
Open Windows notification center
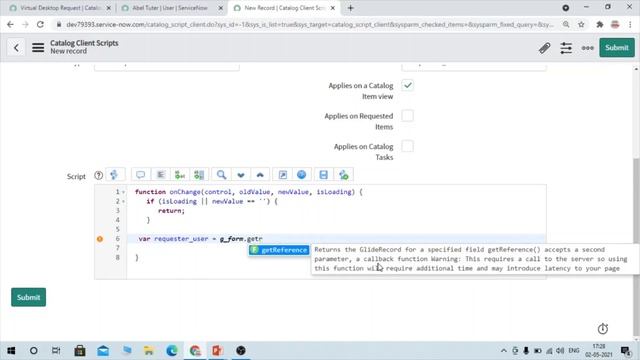click(x=625, y=351)
